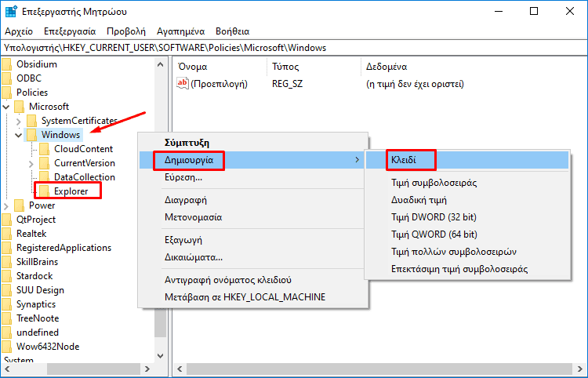Screen dimensions: 588x378
Task: Click the values pane scroll left arrow
Action: point(180,369)
